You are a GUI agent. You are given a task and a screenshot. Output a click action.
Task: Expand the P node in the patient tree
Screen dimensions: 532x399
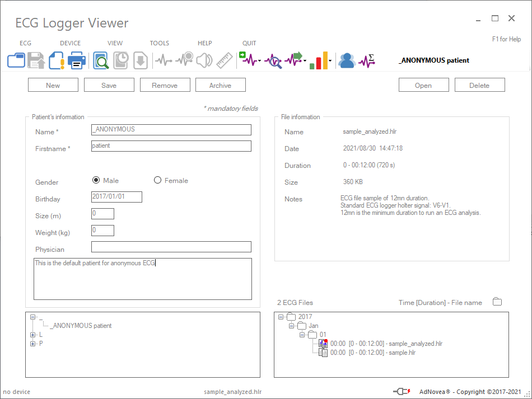point(33,344)
